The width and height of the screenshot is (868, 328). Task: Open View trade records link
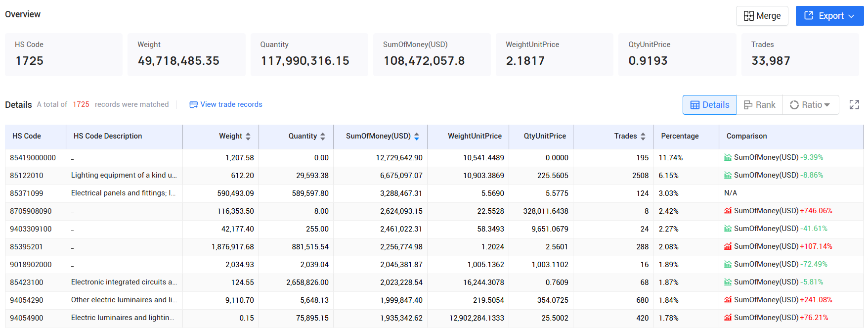point(226,104)
